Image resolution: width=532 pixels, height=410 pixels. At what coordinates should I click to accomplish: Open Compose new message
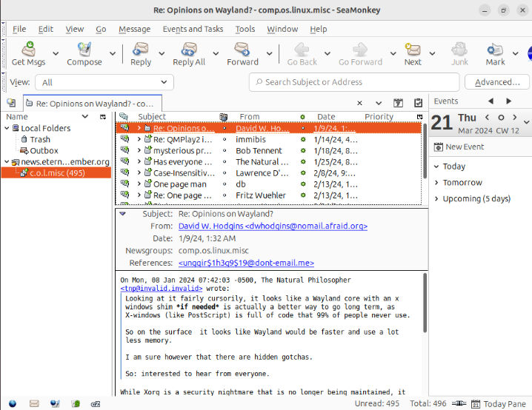click(x=84, y=53)
